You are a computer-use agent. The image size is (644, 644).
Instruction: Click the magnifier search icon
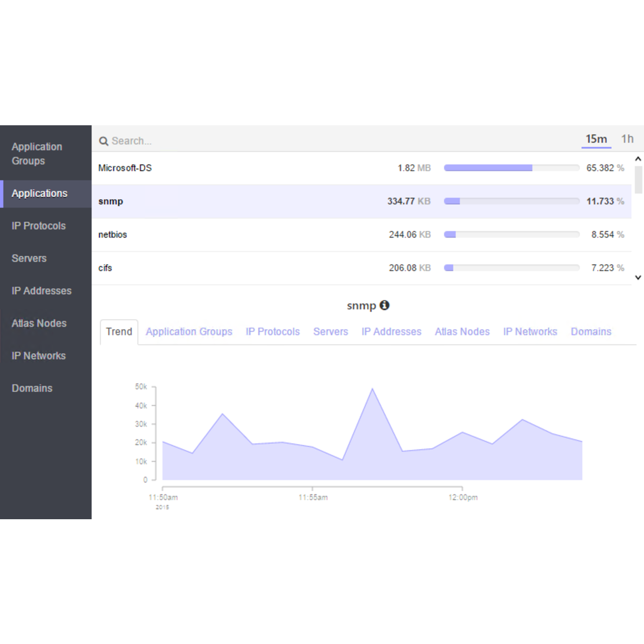104,141
